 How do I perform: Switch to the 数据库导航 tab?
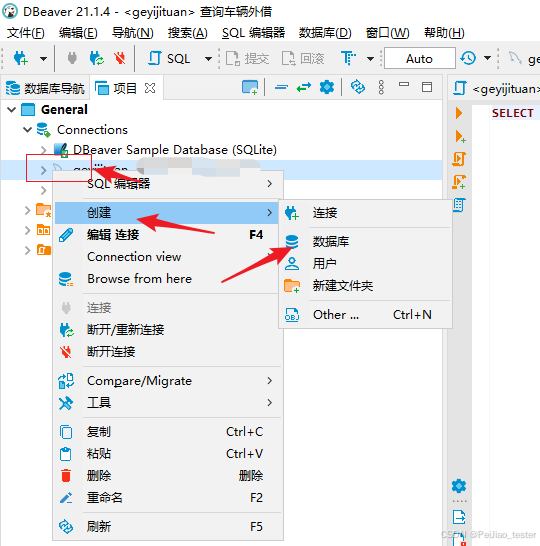45,88
